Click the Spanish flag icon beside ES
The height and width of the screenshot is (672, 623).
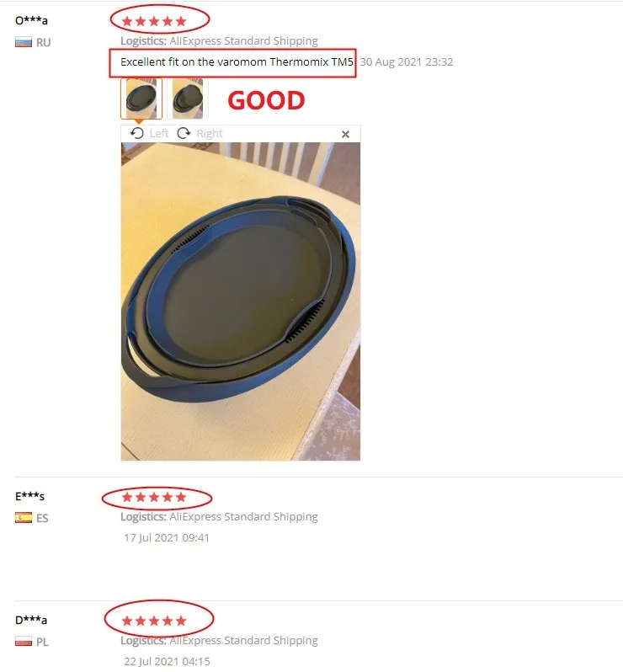coord(24,518)
